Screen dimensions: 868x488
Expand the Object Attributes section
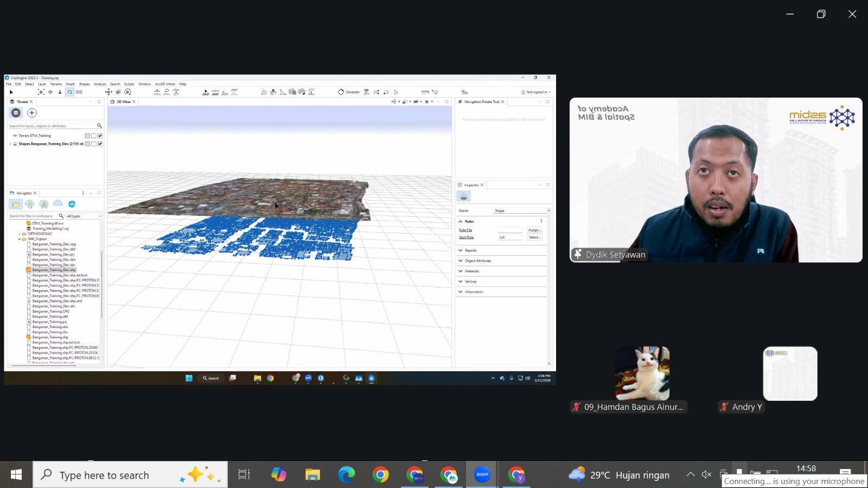477,261
